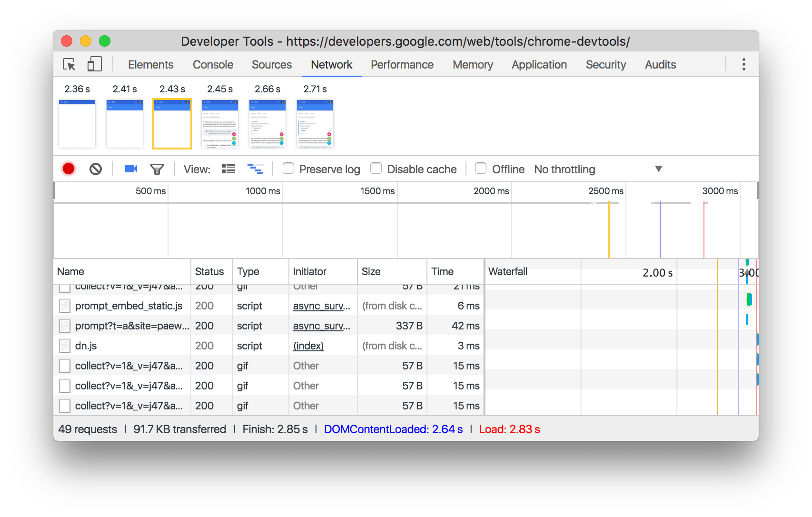Image resolution: width=812 pixels, height=517 pixels.
Task: Follow the (index) initiator link
Action: pos(308,346)
